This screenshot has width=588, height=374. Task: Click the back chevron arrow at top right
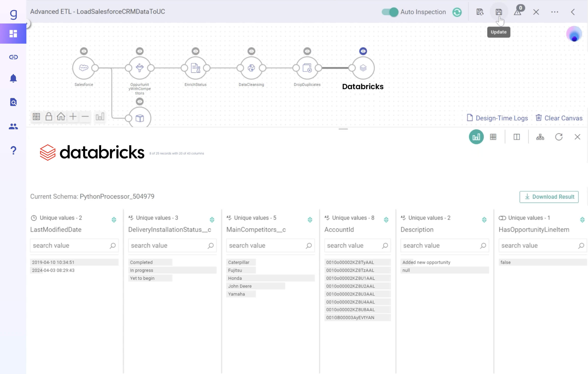click(x=573, y=12)
